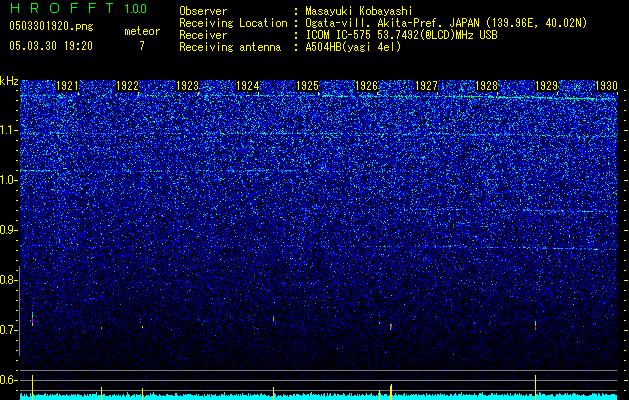The width and height of the screenshot is (629, 400).
Task: Click the meteor echo between 1926 and 1927
Action: [x=390, y=327]
